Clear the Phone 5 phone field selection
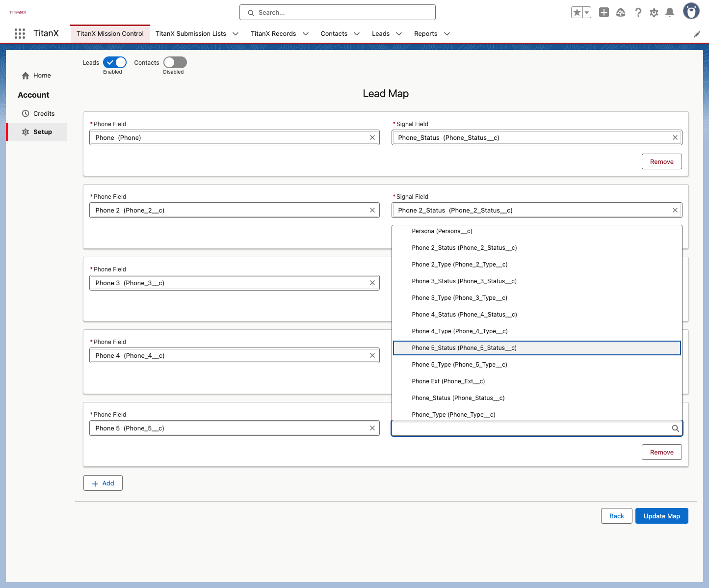Screen dimensions: 709x588 [x=372, y=428]
